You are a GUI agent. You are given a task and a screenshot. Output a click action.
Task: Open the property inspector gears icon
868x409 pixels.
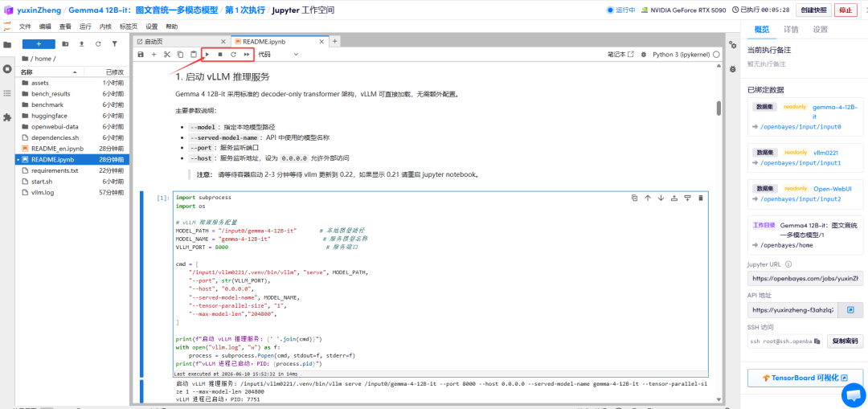tap(732, 45)
